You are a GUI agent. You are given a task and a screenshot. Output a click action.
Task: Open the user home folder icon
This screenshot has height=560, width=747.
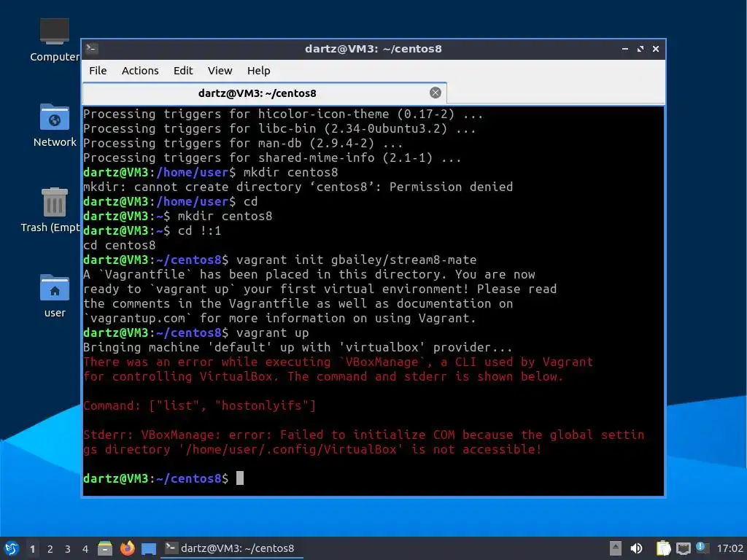point(54,296)
